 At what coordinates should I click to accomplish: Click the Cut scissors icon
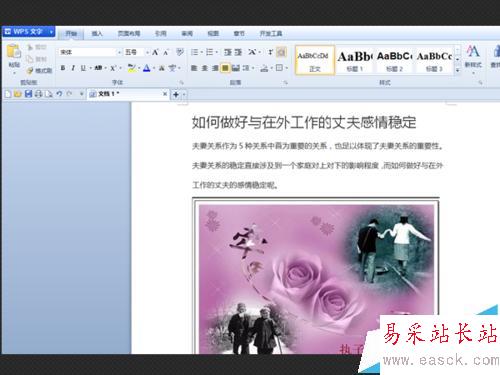click(30, 47)
